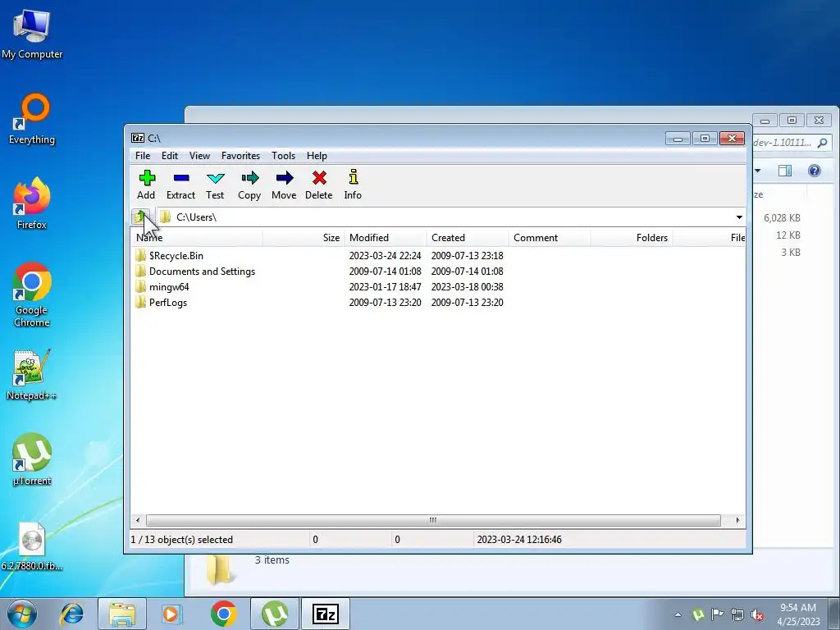Click the Extract toolbar icon
Viewport: 840px width, 630px height.
tap(180, 185)
